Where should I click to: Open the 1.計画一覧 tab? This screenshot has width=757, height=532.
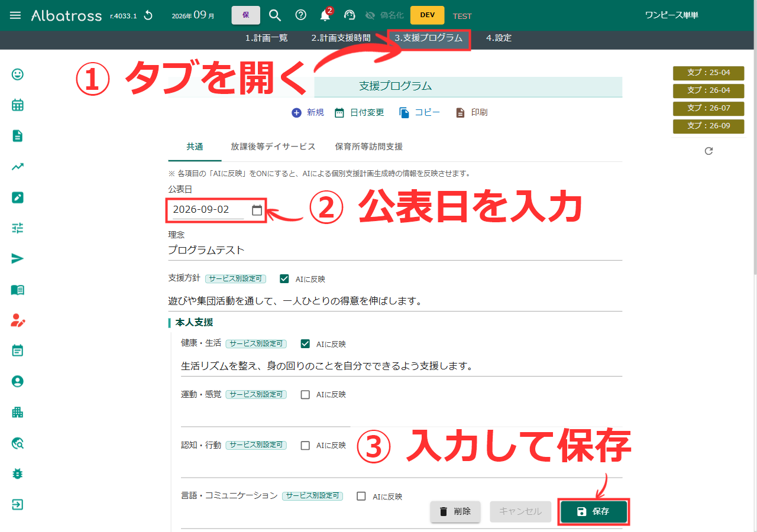(x=267, y=38)
